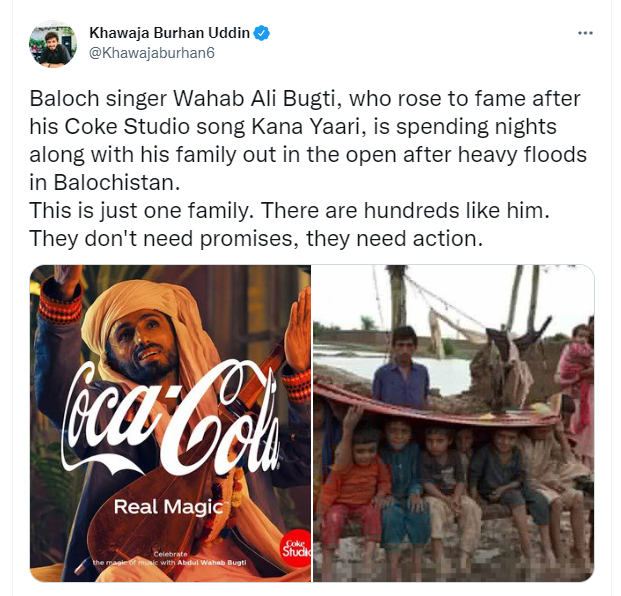This screenshot has height=596, width=621.
Task: Click the word Balochistan in the tweet
Action: [x=117, y=183]
